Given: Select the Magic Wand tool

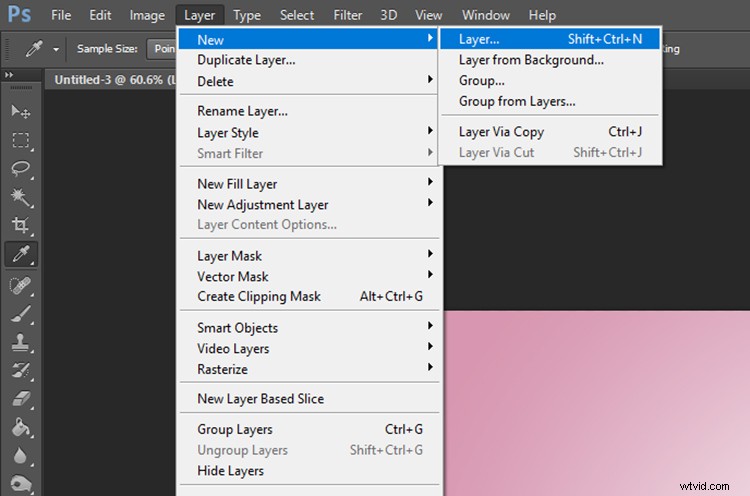Looking at the screenshot, I should point(21,197).
